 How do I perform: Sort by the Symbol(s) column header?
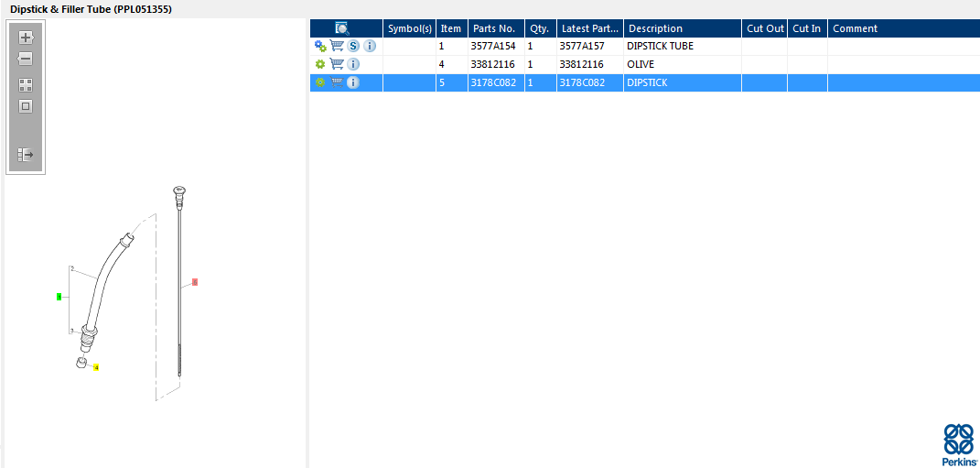[x=409, y=28]
